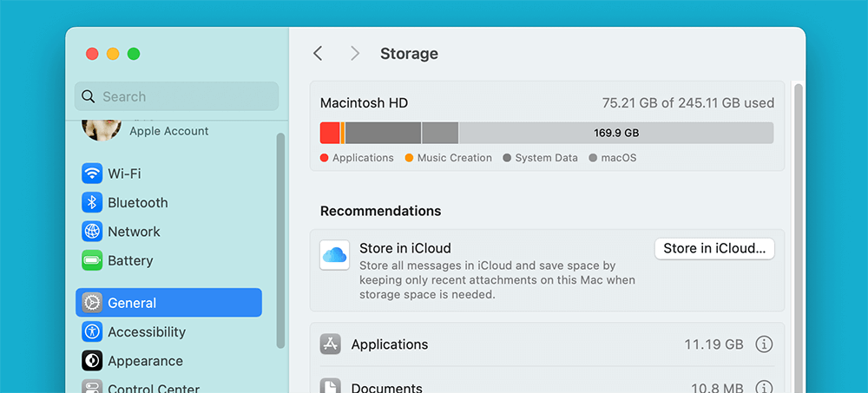Click the Recommendations heading

[381, 211]
